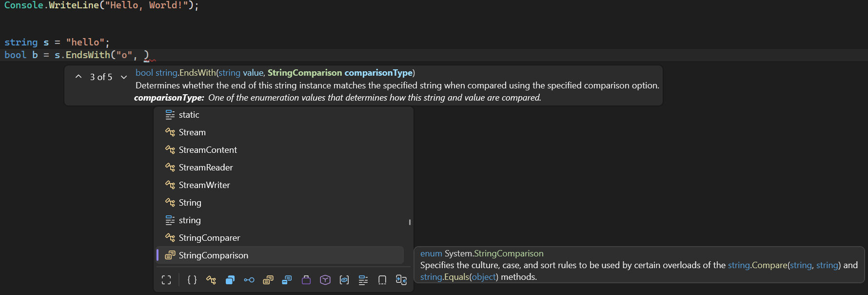Show previous overload with up arrow

coord(79,77)
